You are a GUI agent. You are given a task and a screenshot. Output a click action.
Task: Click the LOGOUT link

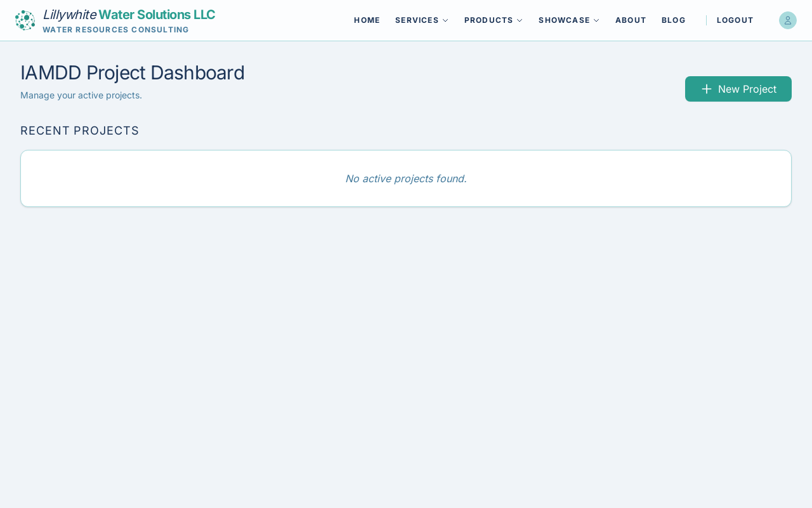[x=735, y=19]
